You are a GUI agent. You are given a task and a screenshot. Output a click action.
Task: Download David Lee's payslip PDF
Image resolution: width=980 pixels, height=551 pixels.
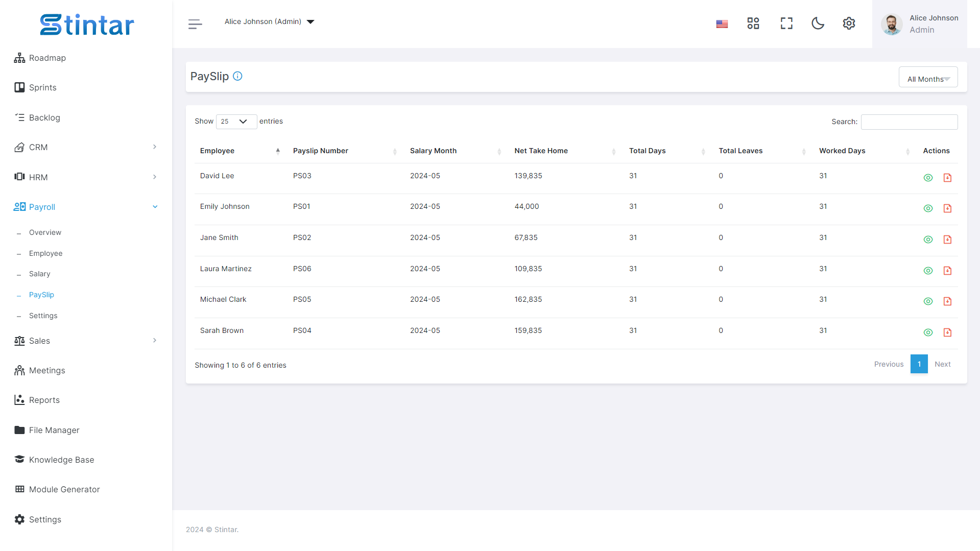click(x=947, y=178)
